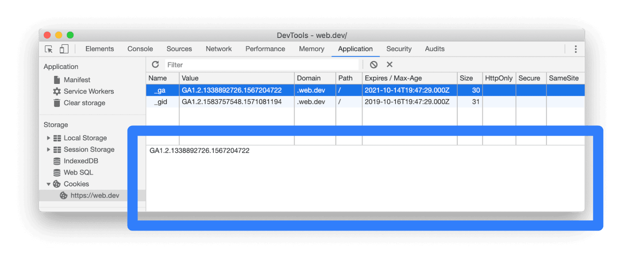Switch to the Console tab
Screen dimensions: 644x261
[x=140, y=49]
